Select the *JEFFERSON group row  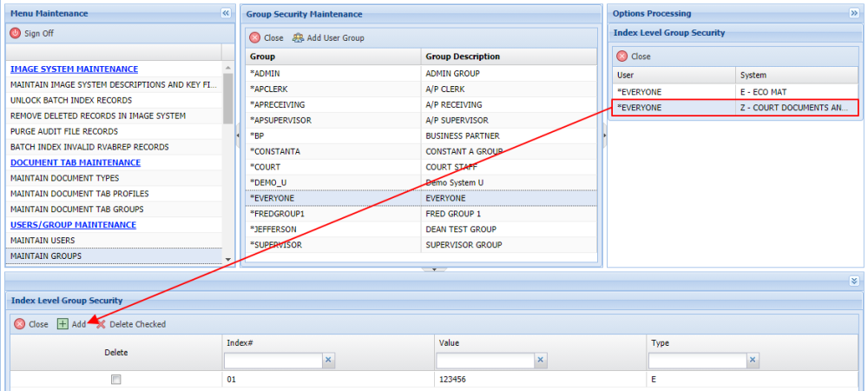click(421, 229)
